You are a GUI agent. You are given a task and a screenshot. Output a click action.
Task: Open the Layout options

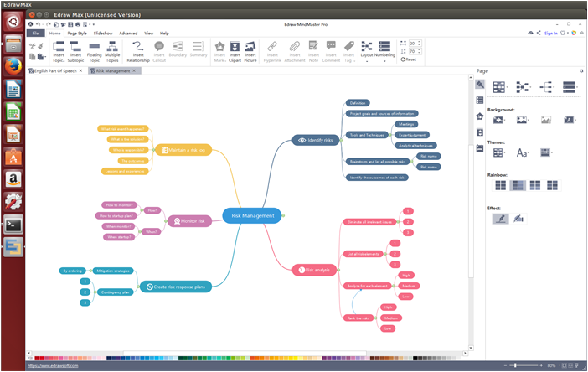(x=367, y=51)
